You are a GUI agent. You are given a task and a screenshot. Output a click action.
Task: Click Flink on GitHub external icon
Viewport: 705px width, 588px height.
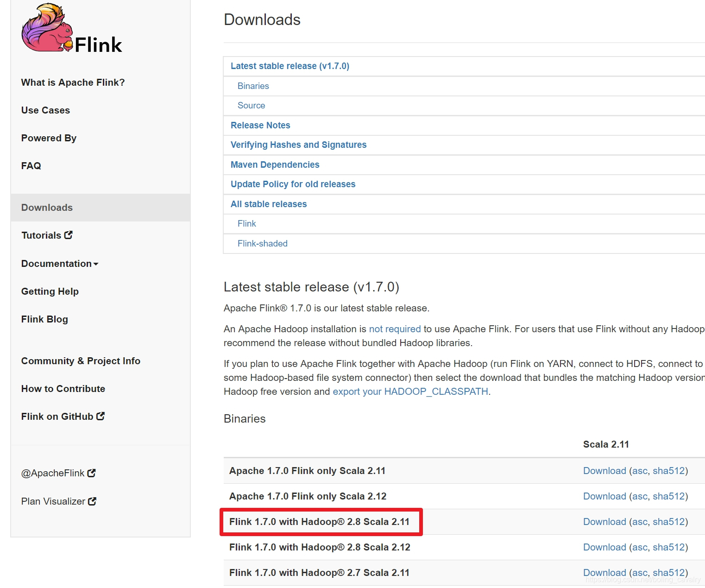[x=101, y=416]
